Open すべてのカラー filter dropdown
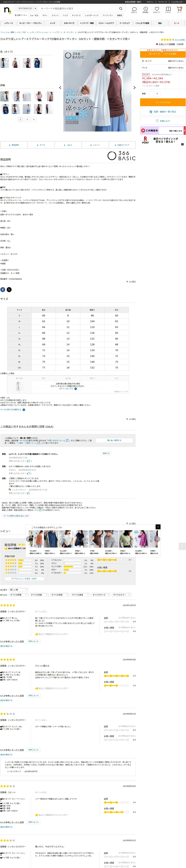 pyautogui.click(x=122, y=595)
